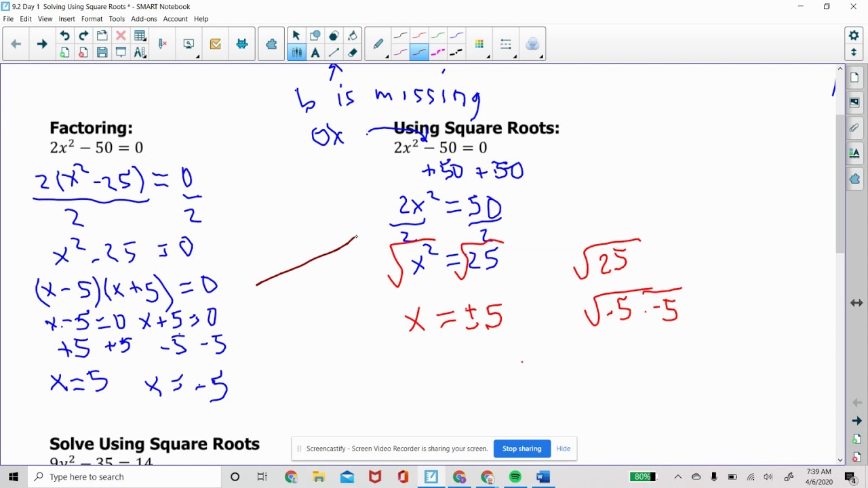The image size is (868, 488).
Task: Click the vertical scrollbar down arrow
Action: [840, 460]
